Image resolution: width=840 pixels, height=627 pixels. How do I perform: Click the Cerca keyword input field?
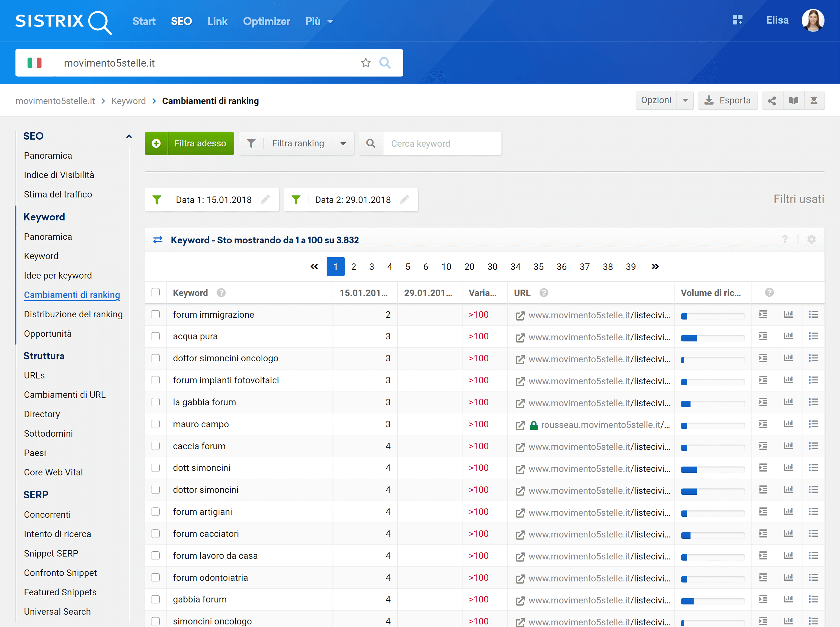[442, 143]
